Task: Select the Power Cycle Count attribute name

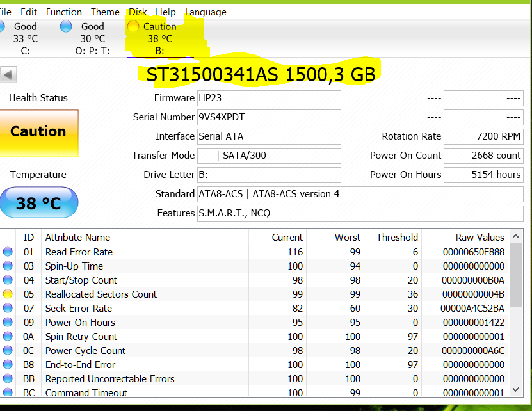Action: tap(86, 351)
